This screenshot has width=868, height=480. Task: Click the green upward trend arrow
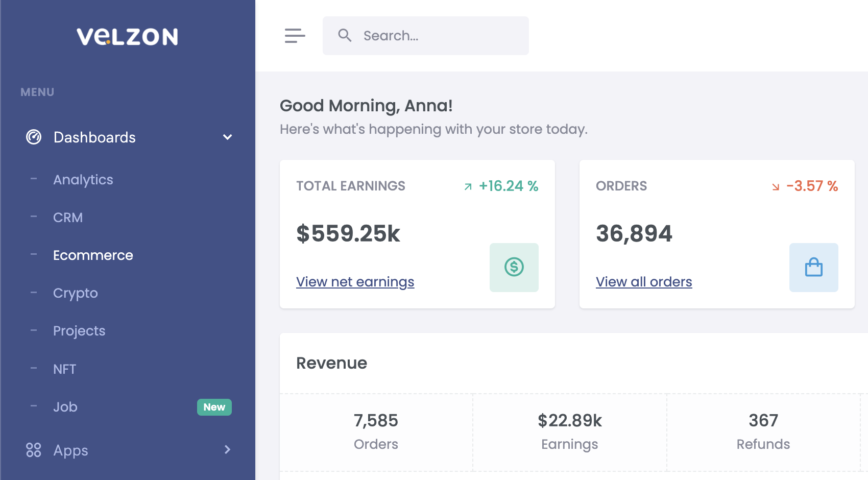point(468,187)
